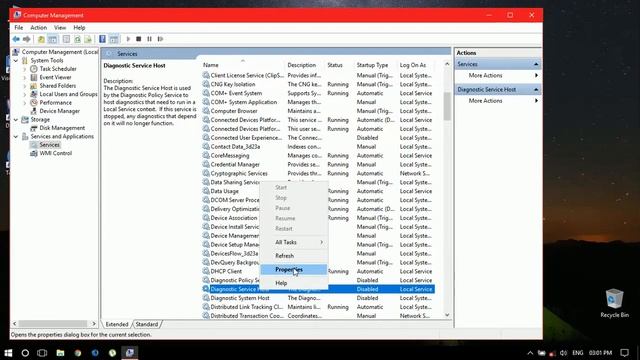This screenshot has width=640, height=360.
Task: Click the Export List toolbar icon
Action: coord(88,39)
